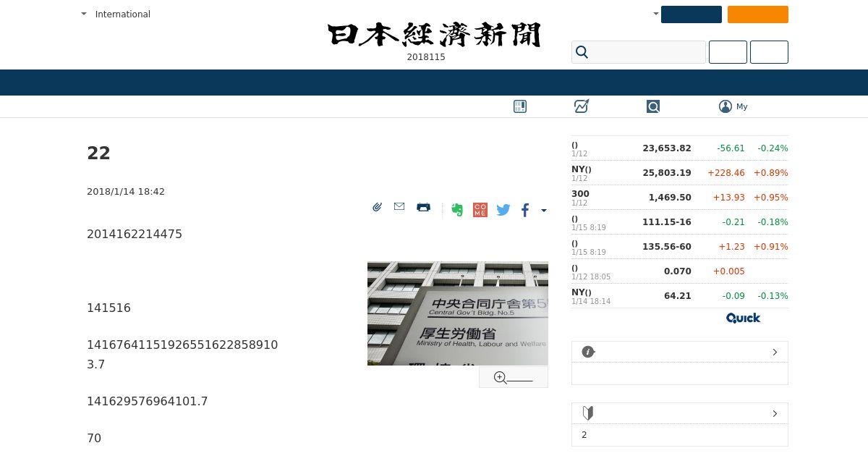This screenshot has width=868, height=456.
Task: Expand the beginner panel chevron arrow
Action: tap(775, 413)
